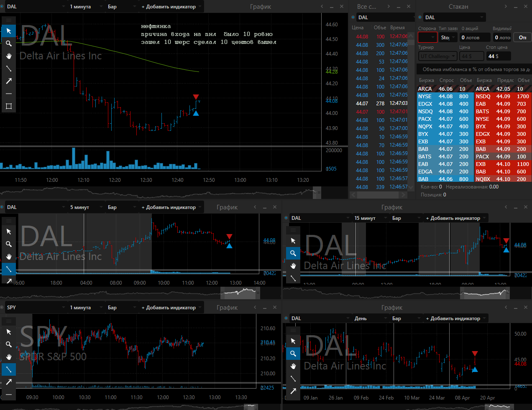Select the pointer tool in the 5-minute DAL chart
Screen dimensions: 532x410
[x=8, y=232]
